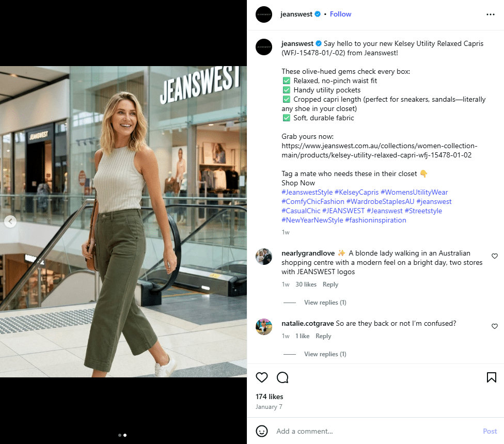Like natalie.cotgrave's comment

coord(494,326)
